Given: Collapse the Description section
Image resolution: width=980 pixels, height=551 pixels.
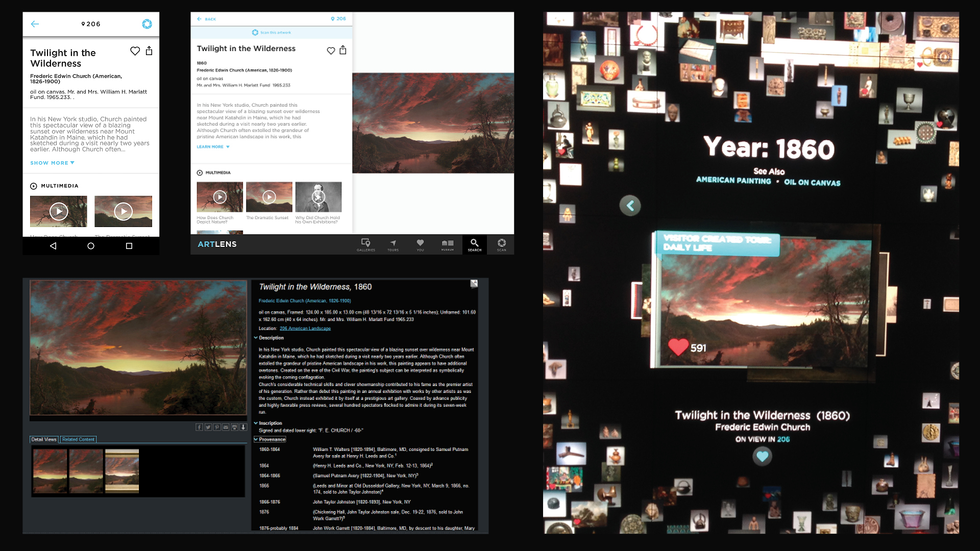Looking at the screenshot, I should click(268, 338).
